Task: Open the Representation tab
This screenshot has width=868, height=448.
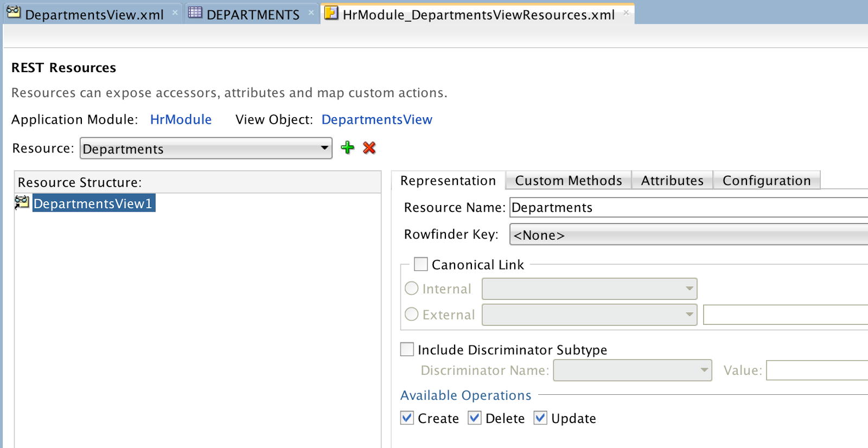Action: [x=448, y=181]
